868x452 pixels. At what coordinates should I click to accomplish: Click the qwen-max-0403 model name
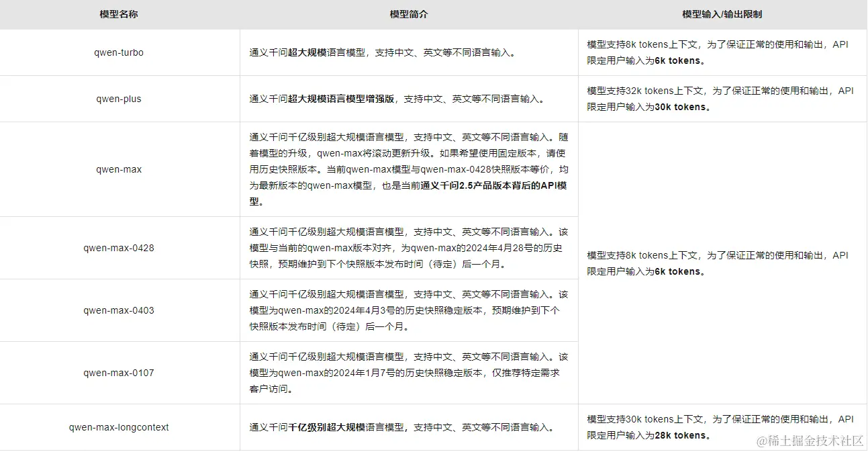pyautogui.click(x=118, y=310)
